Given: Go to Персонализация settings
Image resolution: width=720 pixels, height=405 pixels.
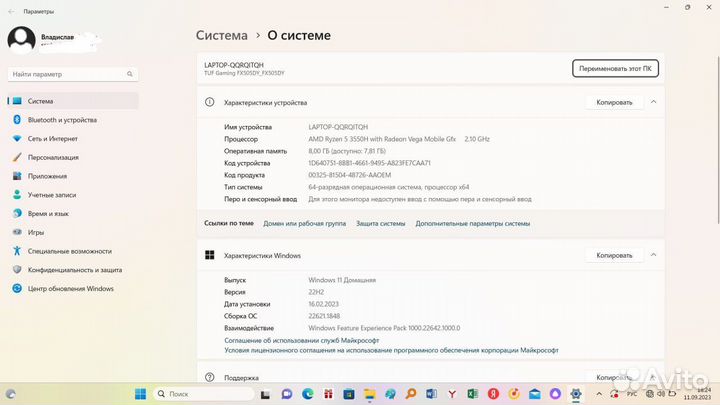Looking at the screenshot, I should click(x=53, y=157).
